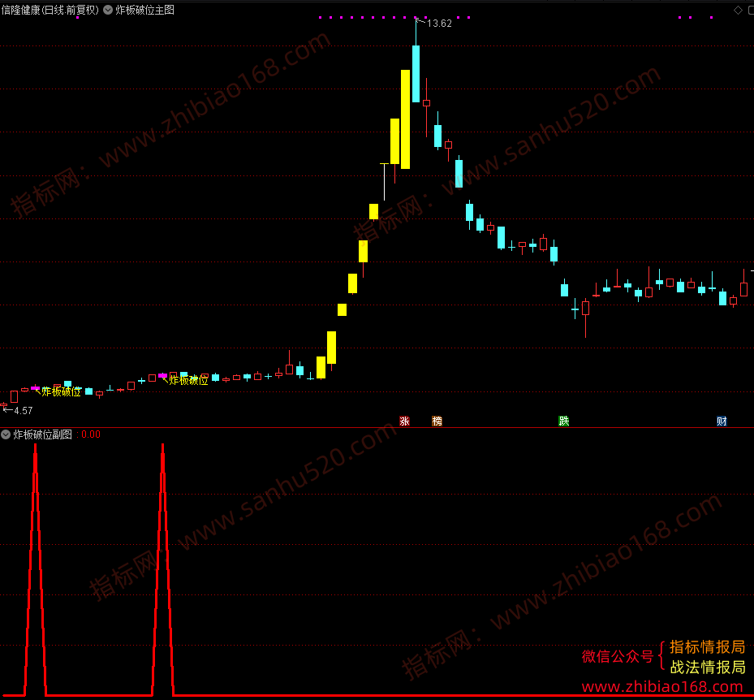Image resolution: width=754 pixels, height=700 pixels.
Task: Click the blue 财 event marker
Action: [722, 421]
